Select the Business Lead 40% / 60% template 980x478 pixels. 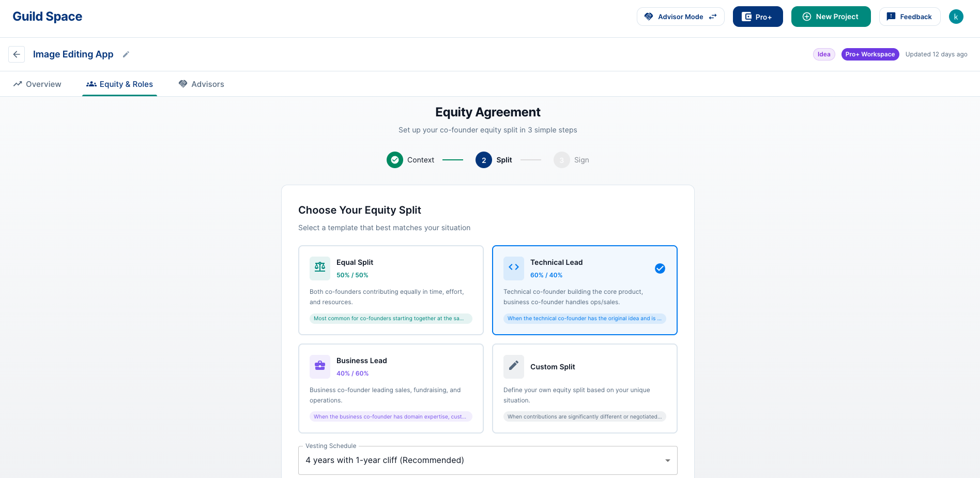pos(391,389)
